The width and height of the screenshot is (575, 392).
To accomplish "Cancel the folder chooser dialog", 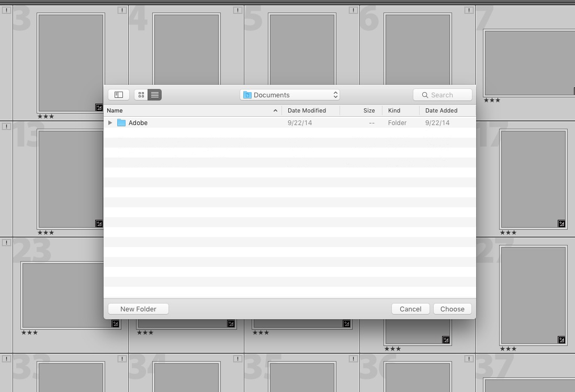I will point(410,309).
